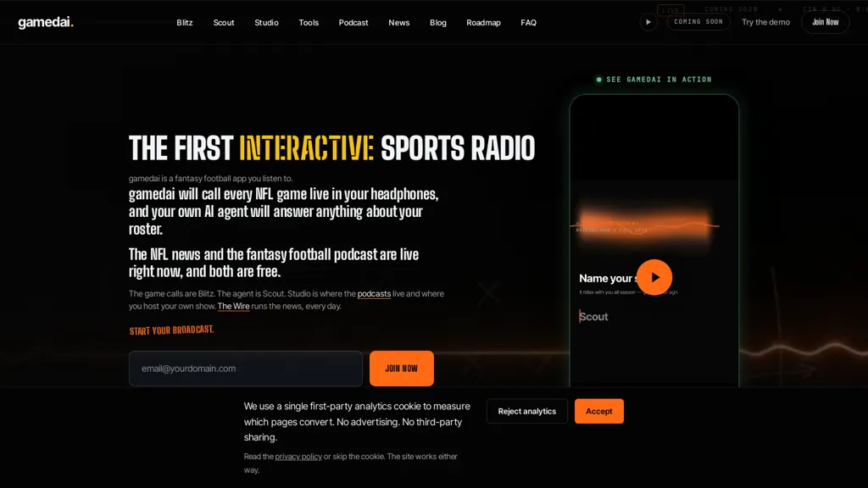Click the INTERACTIVE headline word

coord(306,148)
